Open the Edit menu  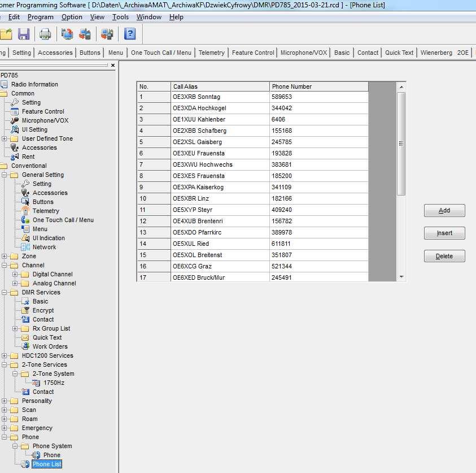pyautogui.click(x=14, y=17)
